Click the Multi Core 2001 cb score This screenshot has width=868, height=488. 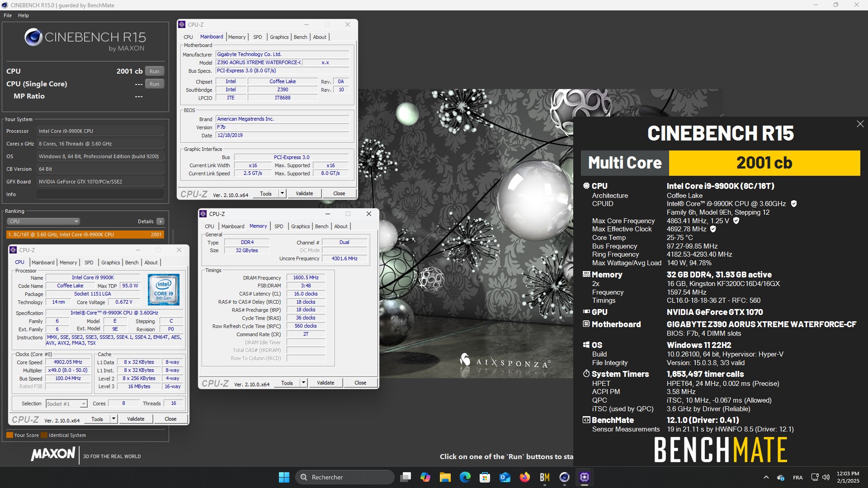[x=764, y=163]
